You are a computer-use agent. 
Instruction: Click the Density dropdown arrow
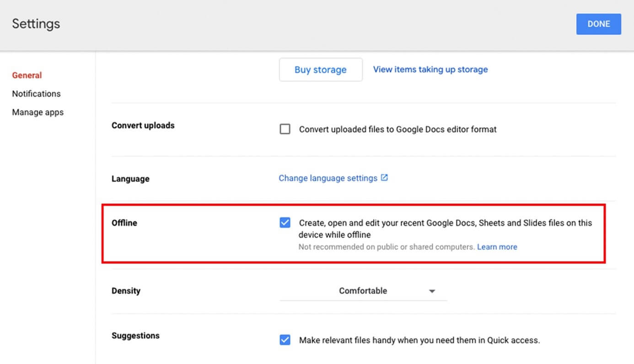pos(432,291)
